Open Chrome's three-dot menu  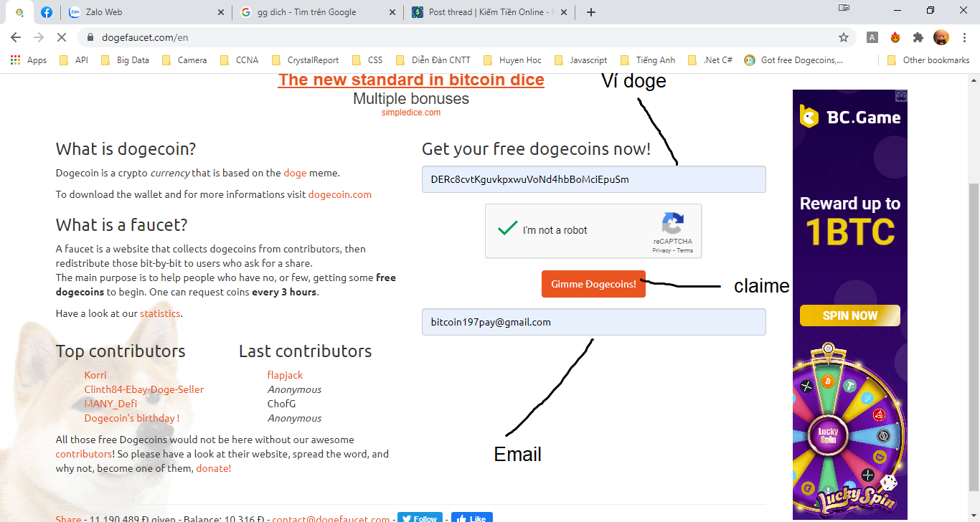click(x=964, y=37)
